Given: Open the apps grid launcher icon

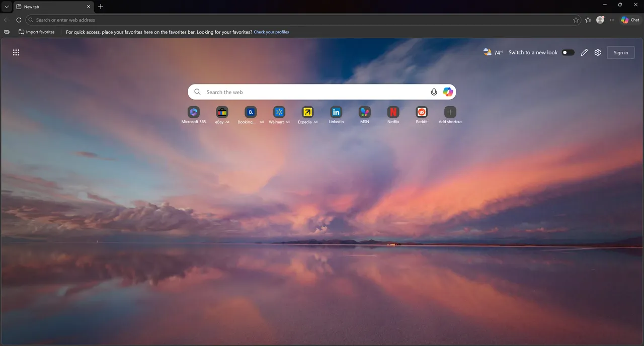Looking at the screenshot, I should pos(16,52).
